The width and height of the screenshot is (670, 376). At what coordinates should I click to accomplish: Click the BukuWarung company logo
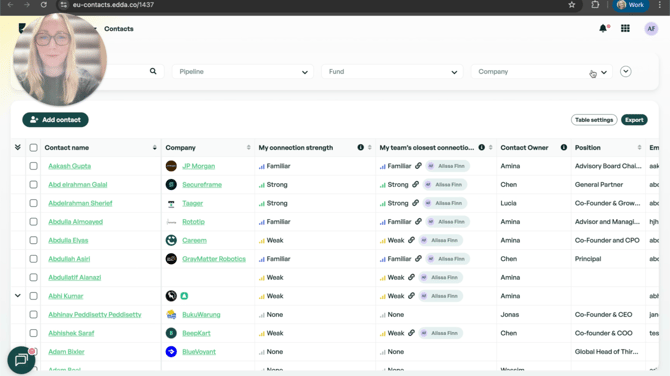tap(171, 314)
